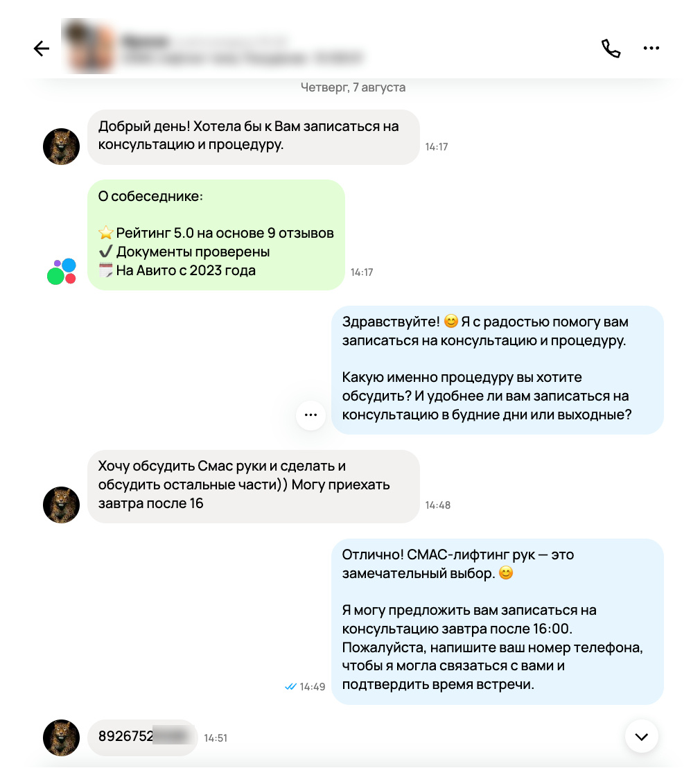The image size is (700, 768).
Task: Click the 'Хочу обсудить Смас руки' message
Action: [253, 487]
